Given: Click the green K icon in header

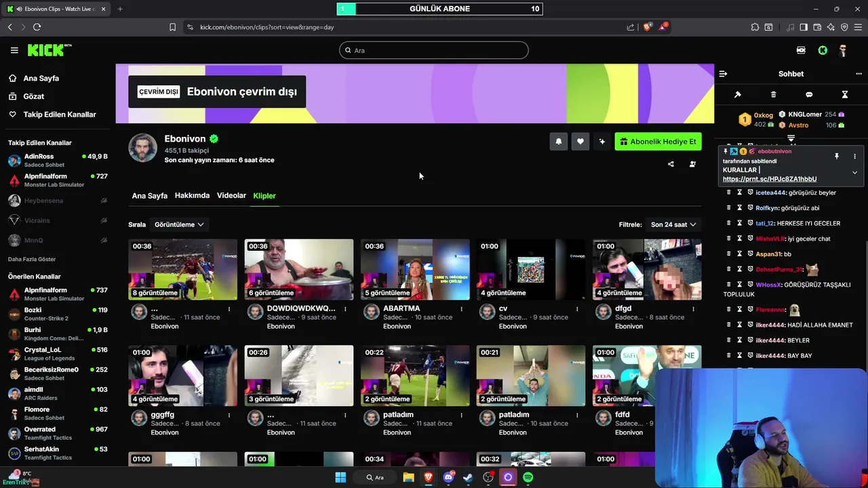Looking at the screenshot, I should point(823,50).
